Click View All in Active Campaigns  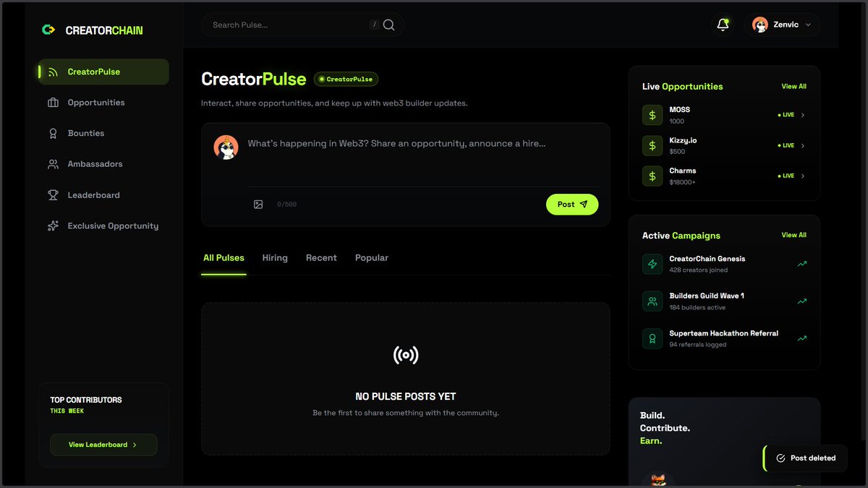pyautogui.click(x=793, y=235)
